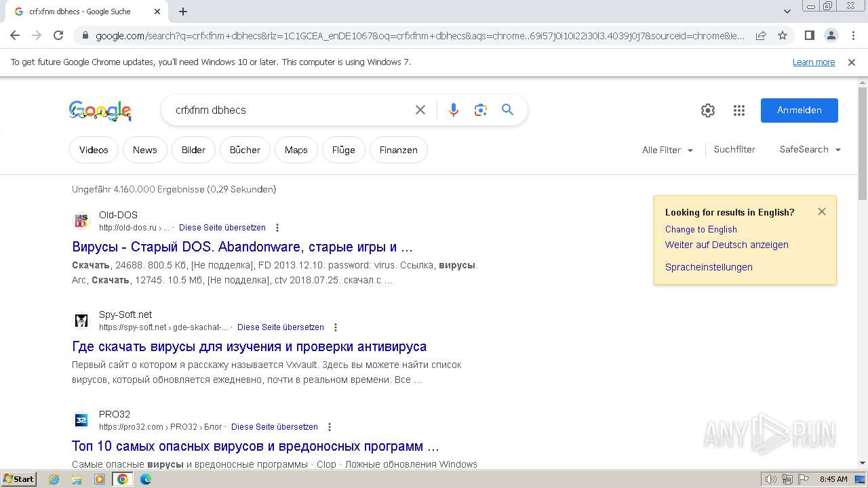Click the Anmelden sign-in button
This screenshot has height=488, width=868.
point(800,110)
